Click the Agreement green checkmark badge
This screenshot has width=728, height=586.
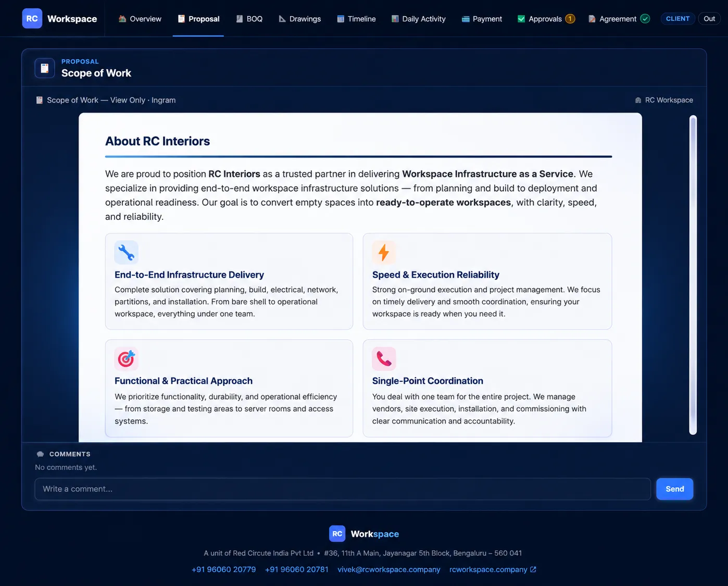pos(645,19)
